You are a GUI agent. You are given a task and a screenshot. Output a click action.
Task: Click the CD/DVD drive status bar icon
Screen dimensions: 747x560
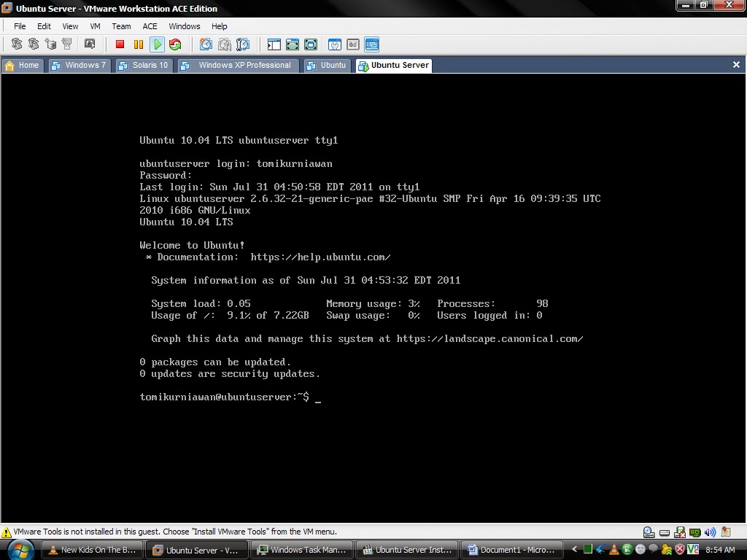tap(649, 532)
